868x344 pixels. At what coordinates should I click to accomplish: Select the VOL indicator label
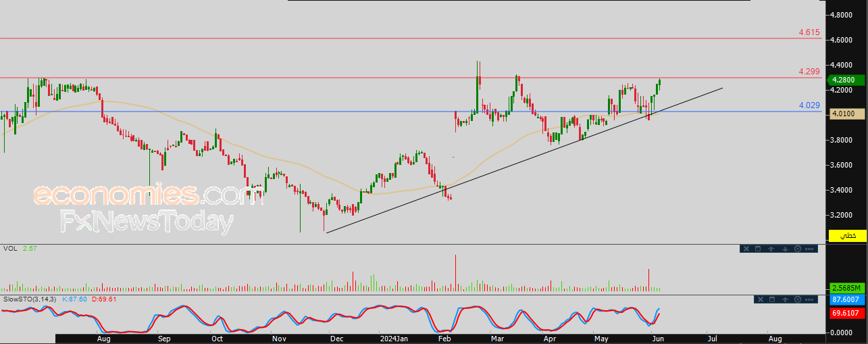[x=10, y=249]
